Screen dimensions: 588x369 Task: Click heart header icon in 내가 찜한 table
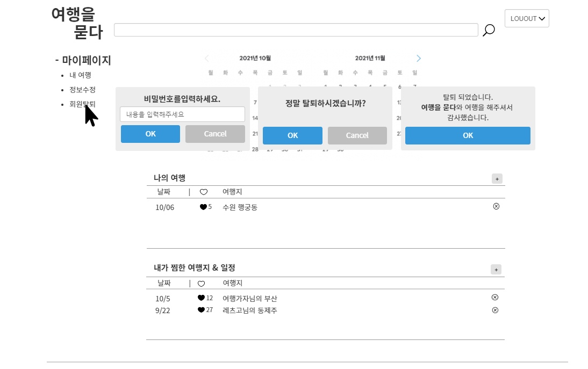point(202,284)
